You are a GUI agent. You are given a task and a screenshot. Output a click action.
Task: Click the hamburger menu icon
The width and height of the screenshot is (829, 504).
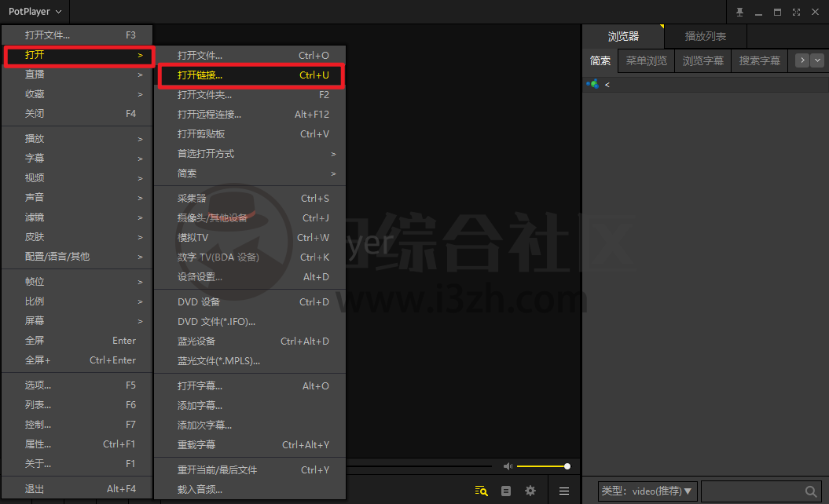pyautogui.click(x=564, y=491)
